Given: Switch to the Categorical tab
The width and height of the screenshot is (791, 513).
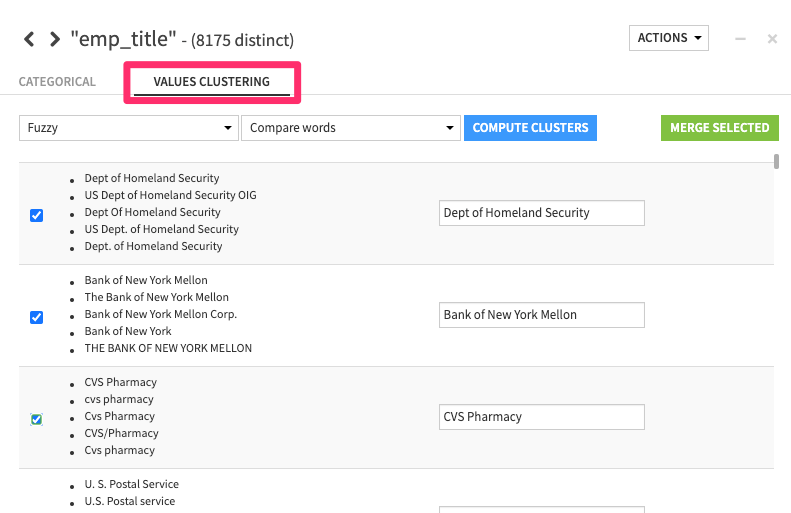Looking at the screenshot, I should (x=57, y=82).
